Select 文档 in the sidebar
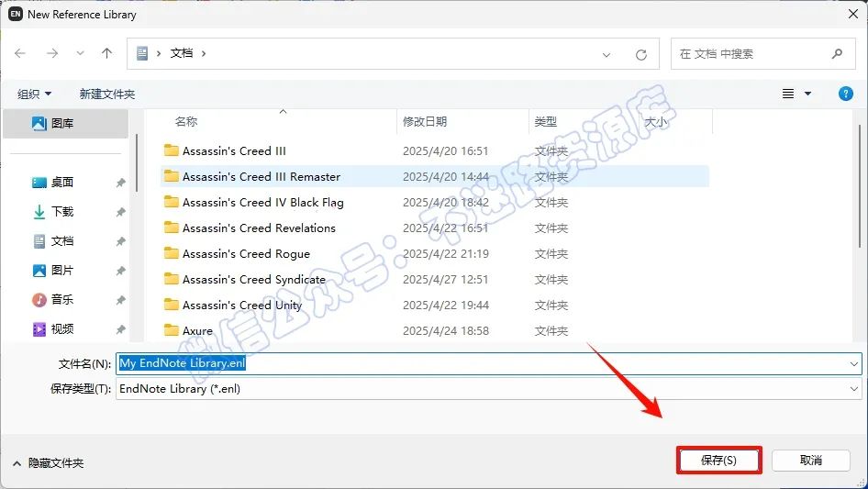 [x=62, y=241]
